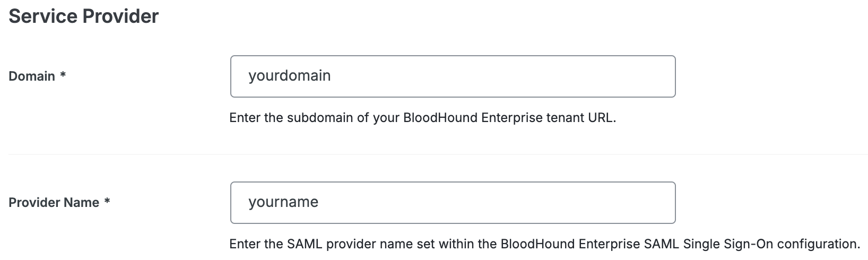The width and height of the screenshot is (868, 260).
Task: Click the required asterisk beside Domain
Action: click(x=63, y=75)
